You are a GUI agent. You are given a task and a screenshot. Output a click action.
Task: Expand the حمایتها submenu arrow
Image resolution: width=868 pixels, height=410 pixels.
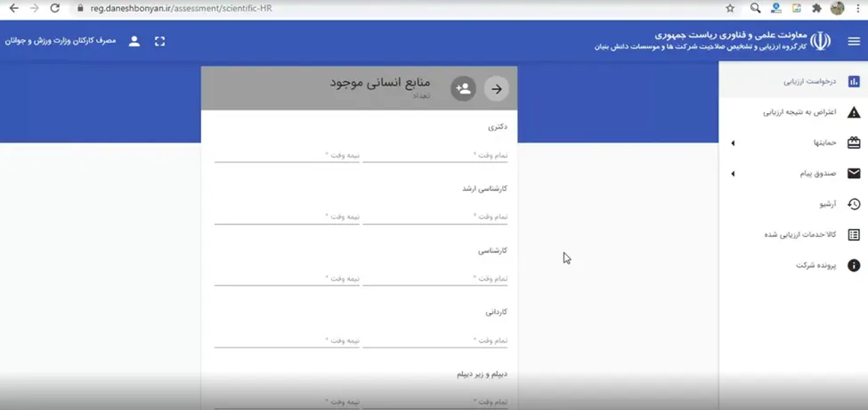733,143
